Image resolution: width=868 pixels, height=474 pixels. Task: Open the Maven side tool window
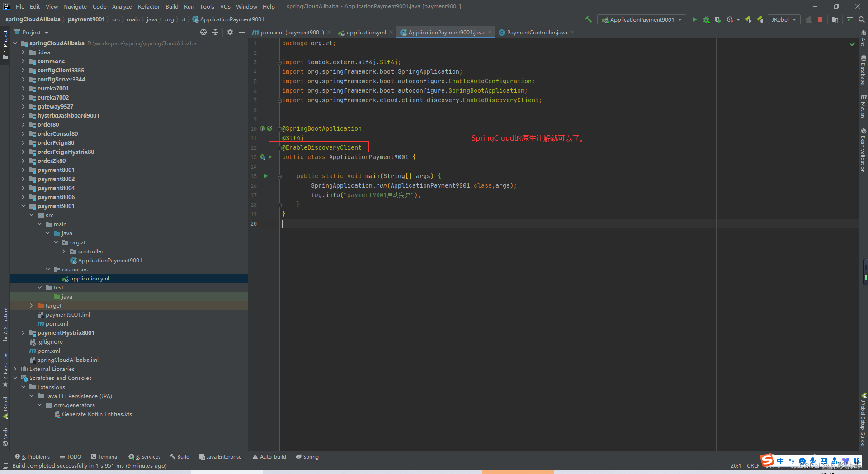pyautogui.click(x=863, y=106)
